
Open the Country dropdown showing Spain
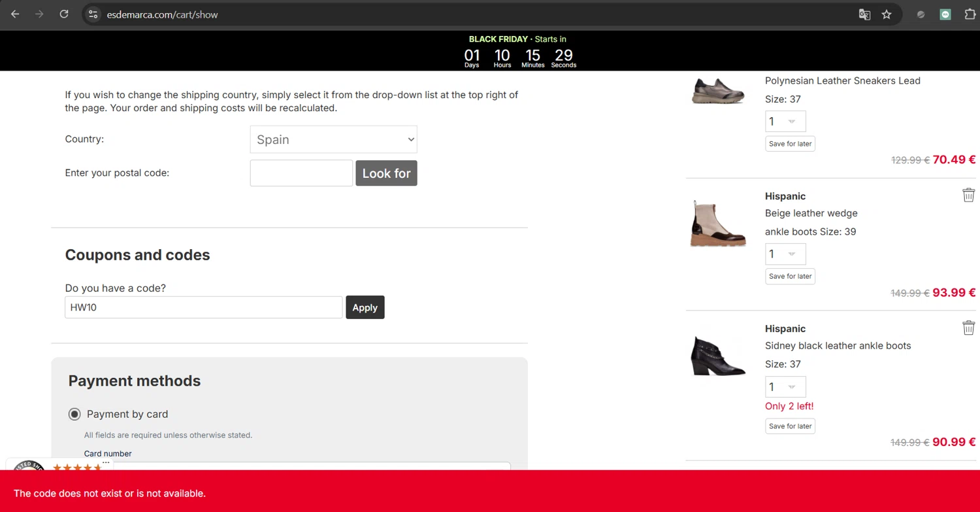point(333,139)
